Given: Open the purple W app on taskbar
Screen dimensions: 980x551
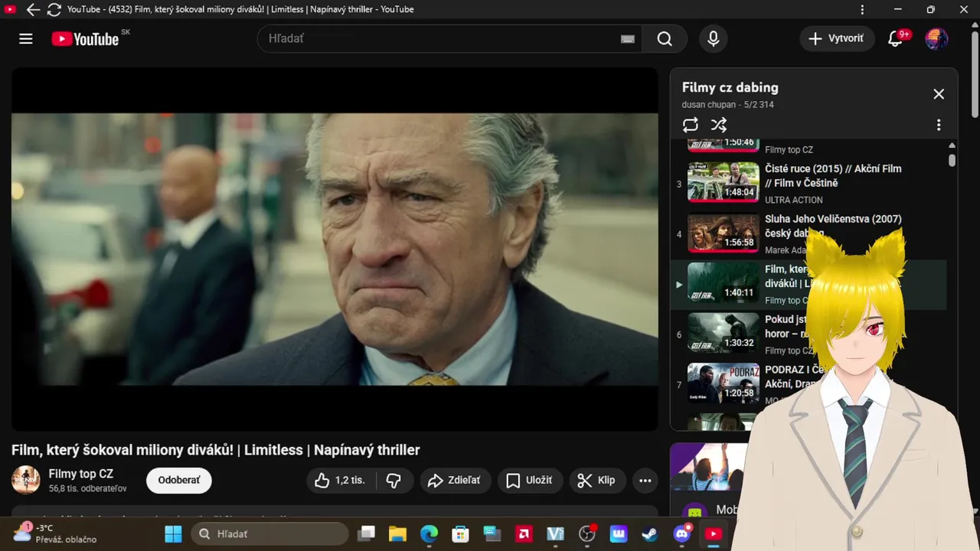Looking at the screenshot, I should pyautogui.click(x=619, y=533).
